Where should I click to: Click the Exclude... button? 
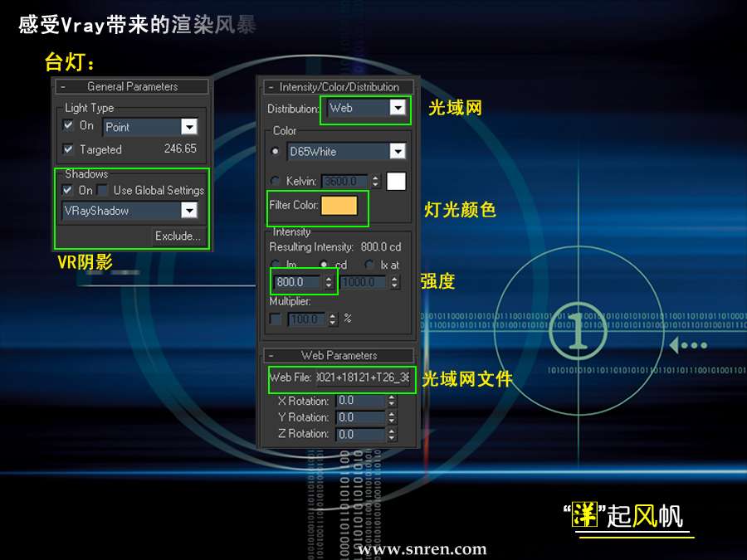coord(178,236)
